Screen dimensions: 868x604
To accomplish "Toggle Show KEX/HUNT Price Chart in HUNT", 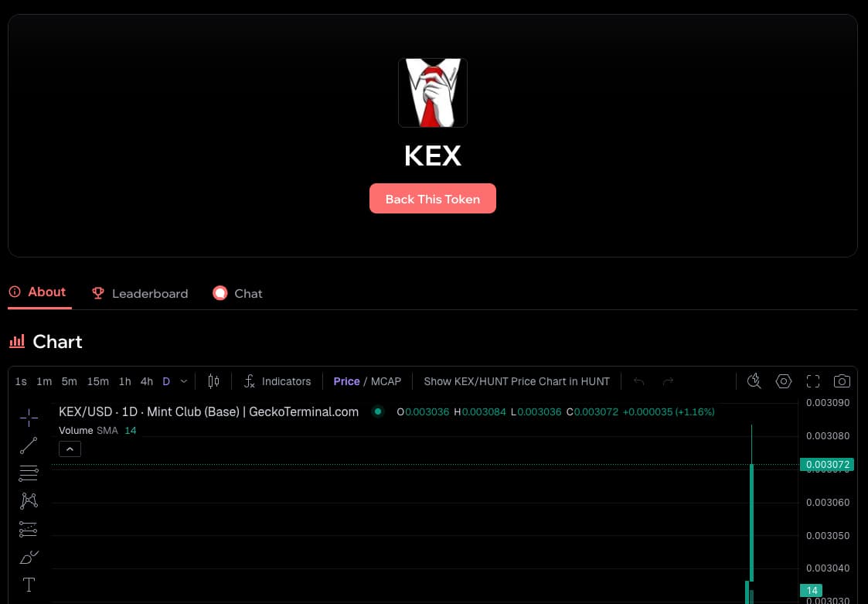I will coord(516,381).
